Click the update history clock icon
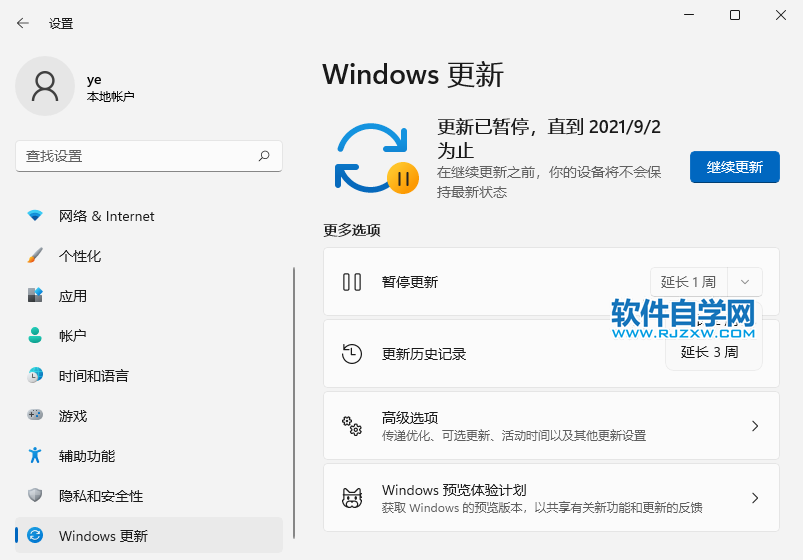The height and width of the screenshot is (560, 803). [x=352, y=354]
